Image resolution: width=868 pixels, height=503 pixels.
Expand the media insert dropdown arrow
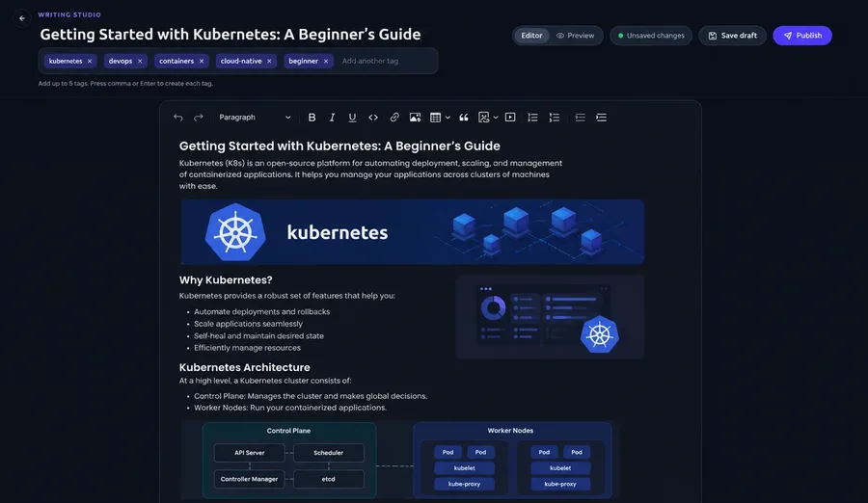496,118
